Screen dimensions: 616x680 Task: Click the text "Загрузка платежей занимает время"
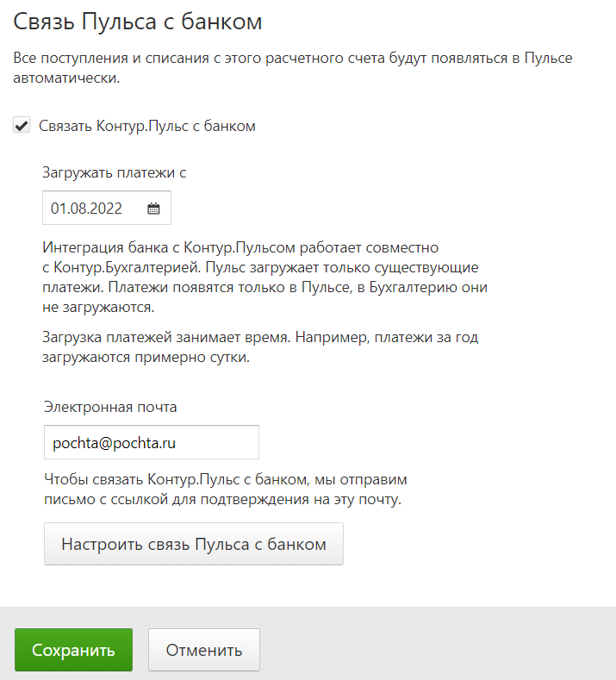tap(166, 337)
